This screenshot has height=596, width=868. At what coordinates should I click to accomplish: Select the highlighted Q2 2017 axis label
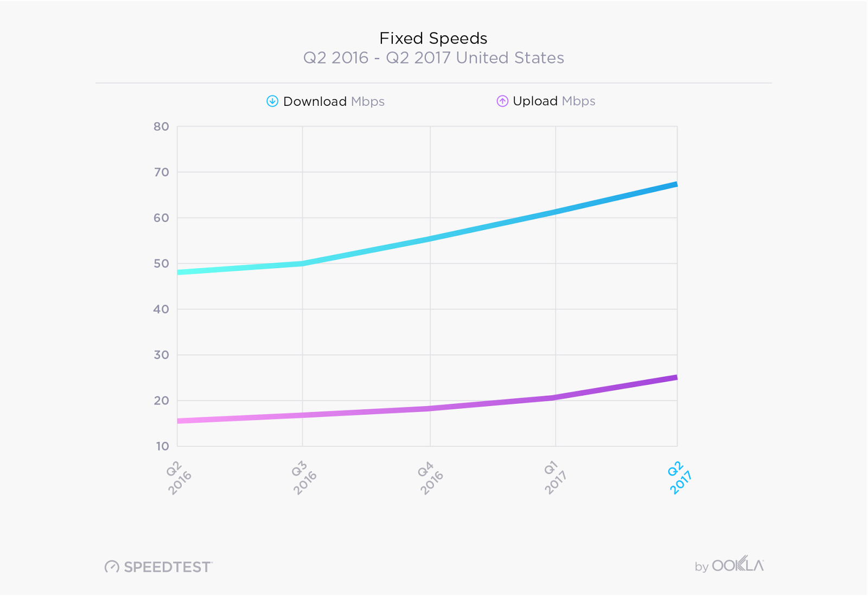679,477
